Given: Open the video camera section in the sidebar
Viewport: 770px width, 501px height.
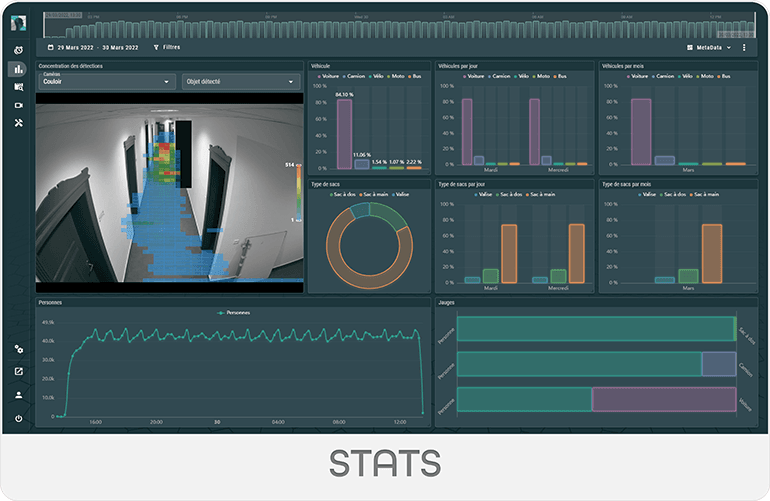Looking at the screenshot, I should (19, 105).
